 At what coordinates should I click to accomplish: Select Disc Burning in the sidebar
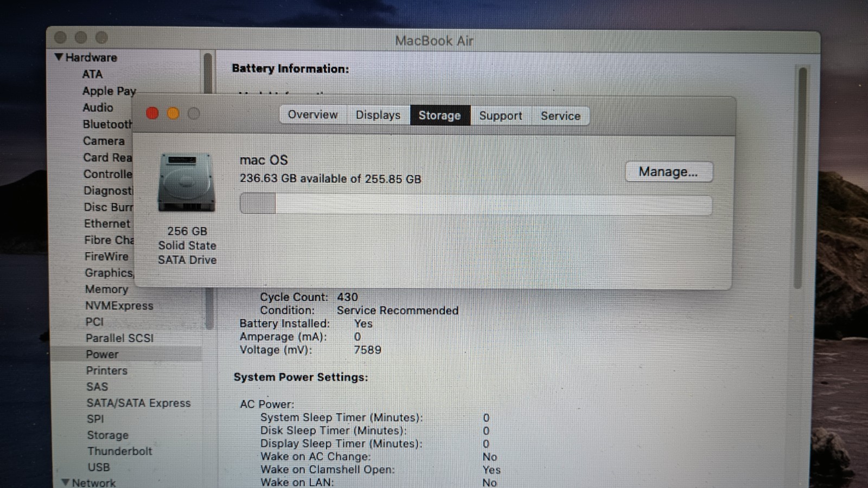tap(108, 207)
